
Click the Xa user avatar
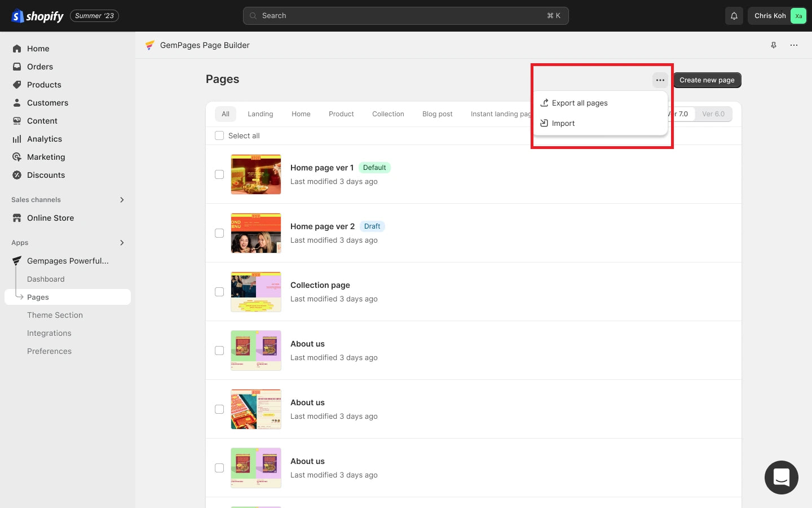pos(798,16)
